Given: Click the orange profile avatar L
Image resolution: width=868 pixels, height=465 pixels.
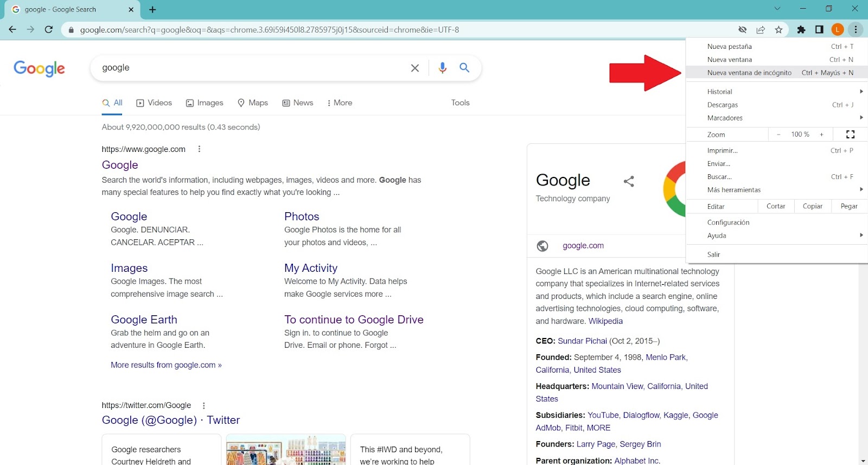Looking at the screenshot, I should (x=838, y=30).
